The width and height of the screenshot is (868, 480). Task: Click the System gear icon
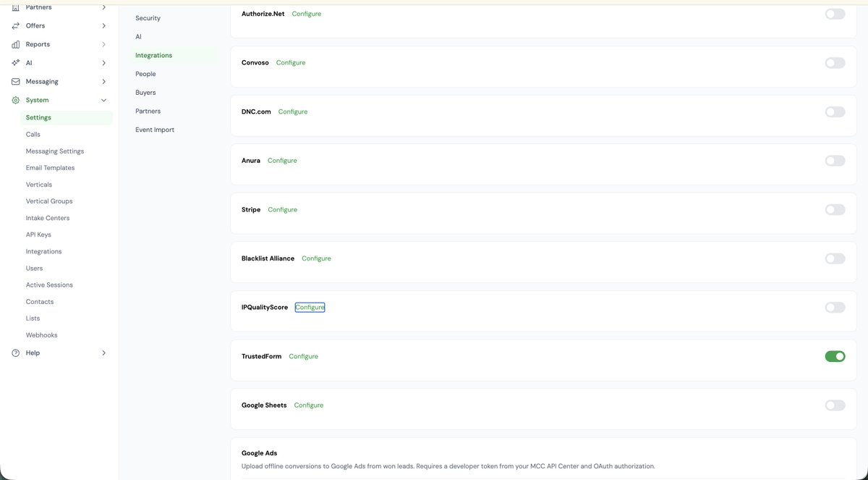click(x=16, y=101)
